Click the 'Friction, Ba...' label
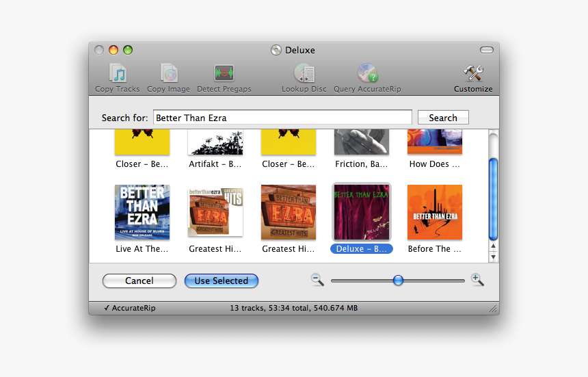Screen dimensions: 588x377 tap(362, 164)
